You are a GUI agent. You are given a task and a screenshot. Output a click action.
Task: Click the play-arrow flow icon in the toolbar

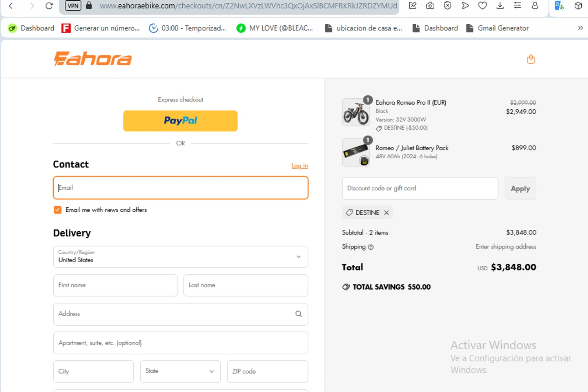(465, 5)
